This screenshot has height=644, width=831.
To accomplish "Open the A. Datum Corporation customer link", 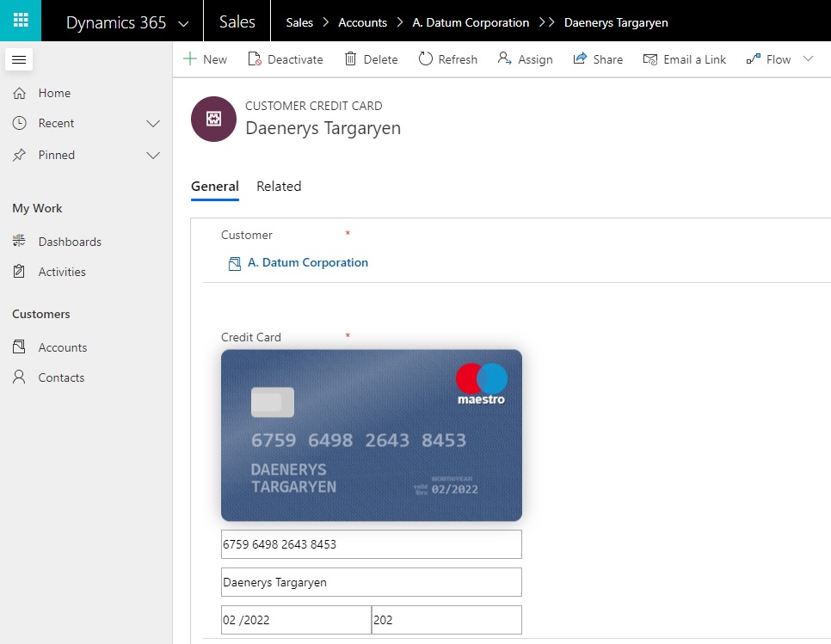I will [308, 263].
